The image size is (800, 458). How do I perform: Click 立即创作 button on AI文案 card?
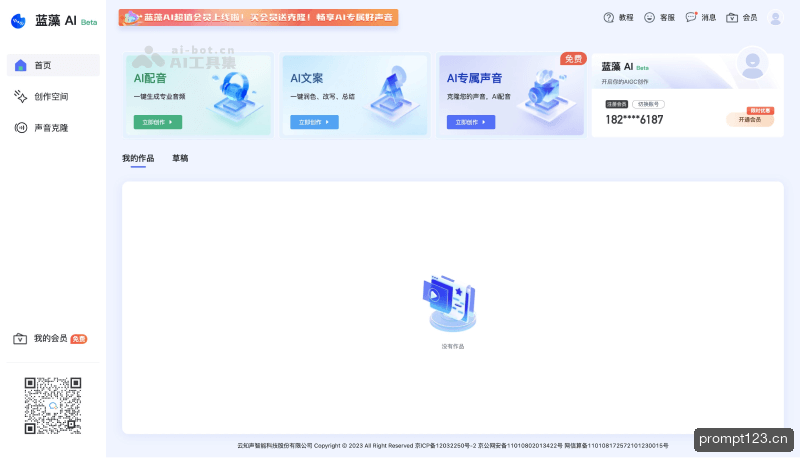point(314,122)
